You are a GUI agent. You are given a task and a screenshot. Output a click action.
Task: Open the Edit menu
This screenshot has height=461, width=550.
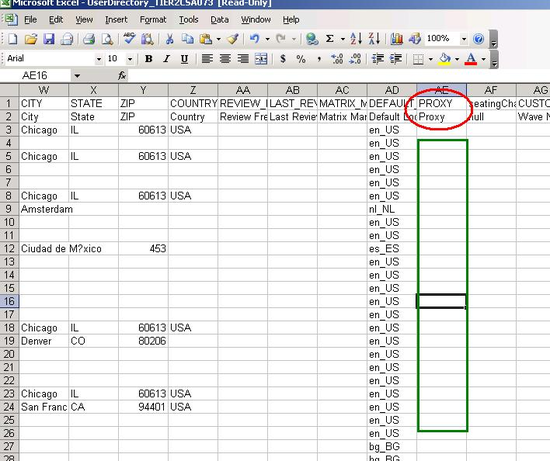pyautogui.click(x=56, y=20)
